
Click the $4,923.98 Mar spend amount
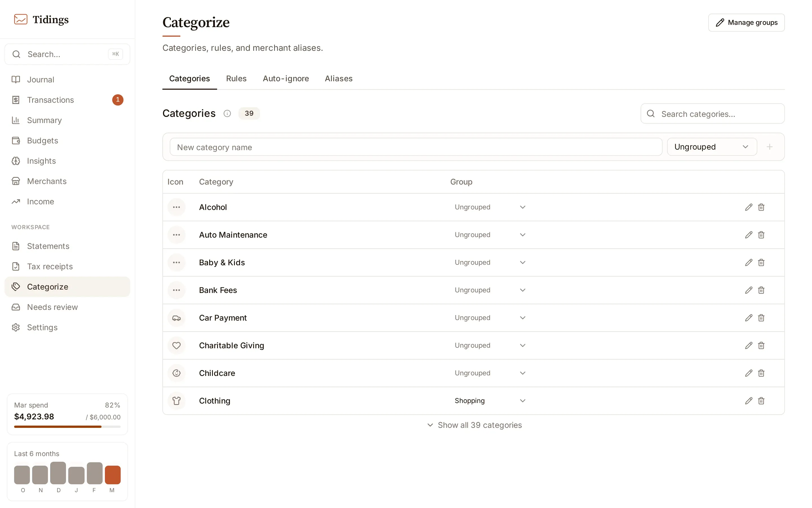(34, 417)
